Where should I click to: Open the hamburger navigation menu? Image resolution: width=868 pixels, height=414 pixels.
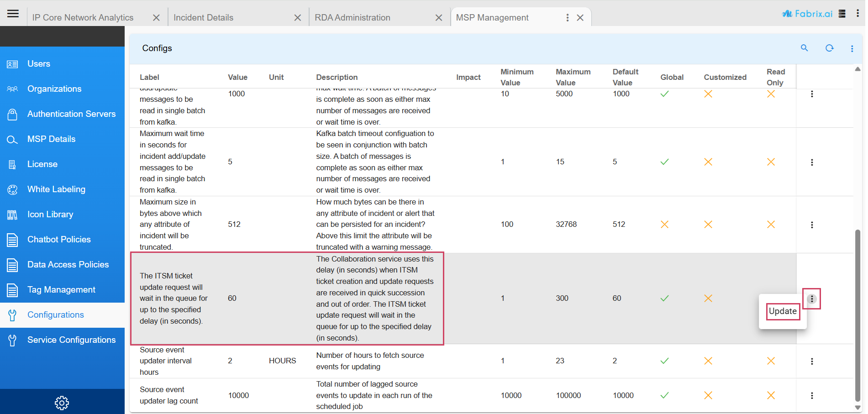[x=13, y=14]
